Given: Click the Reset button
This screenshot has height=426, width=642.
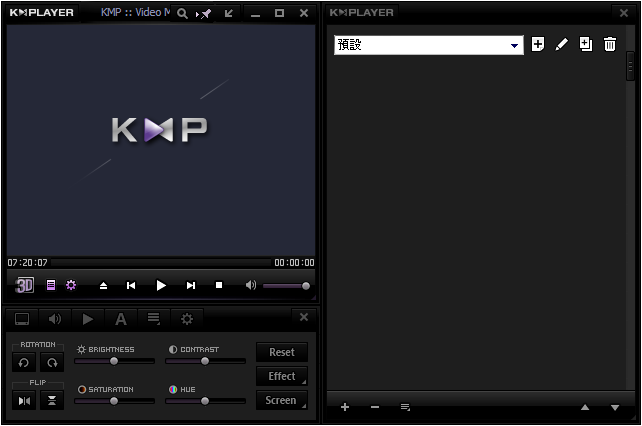Looking at the screenshot, I should pos(282,352).
